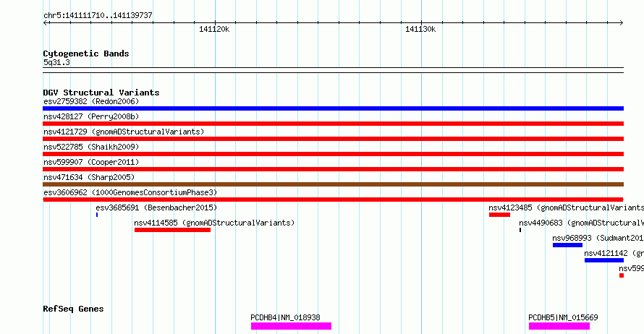Click the blue nsv4121142 variant bar
The height and width of the screenshot is (334, 644).
pos(604,260)
